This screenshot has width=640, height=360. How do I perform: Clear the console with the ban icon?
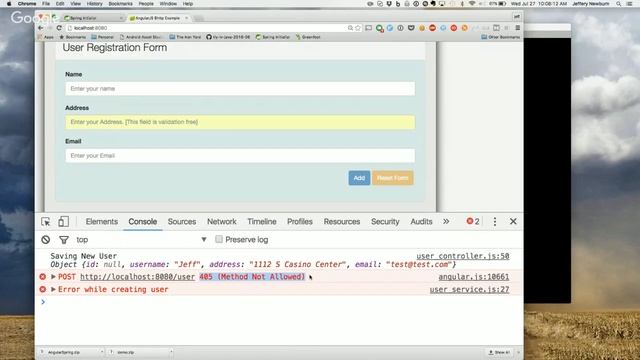click(46, 240)
